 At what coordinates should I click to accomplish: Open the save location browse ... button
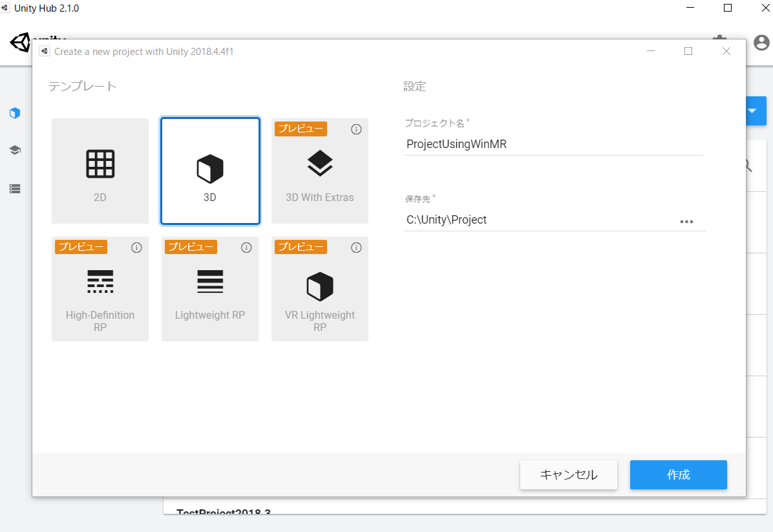coord(687,221)
